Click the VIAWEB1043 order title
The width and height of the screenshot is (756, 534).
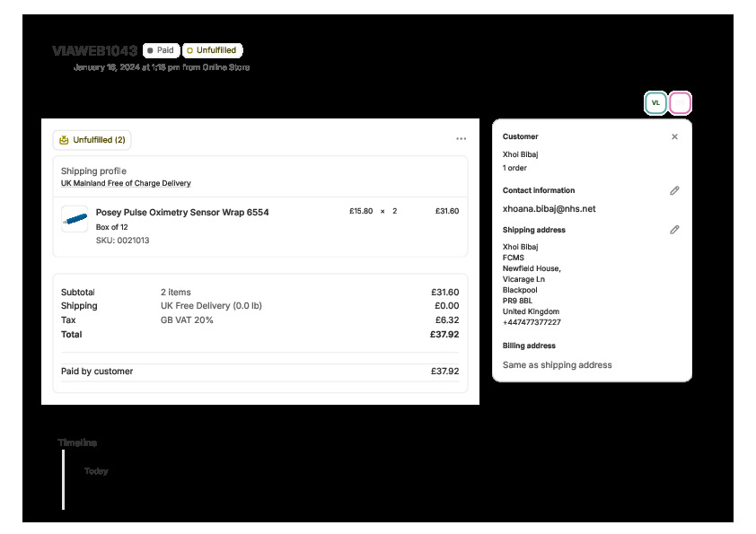[x=94, y=51]
